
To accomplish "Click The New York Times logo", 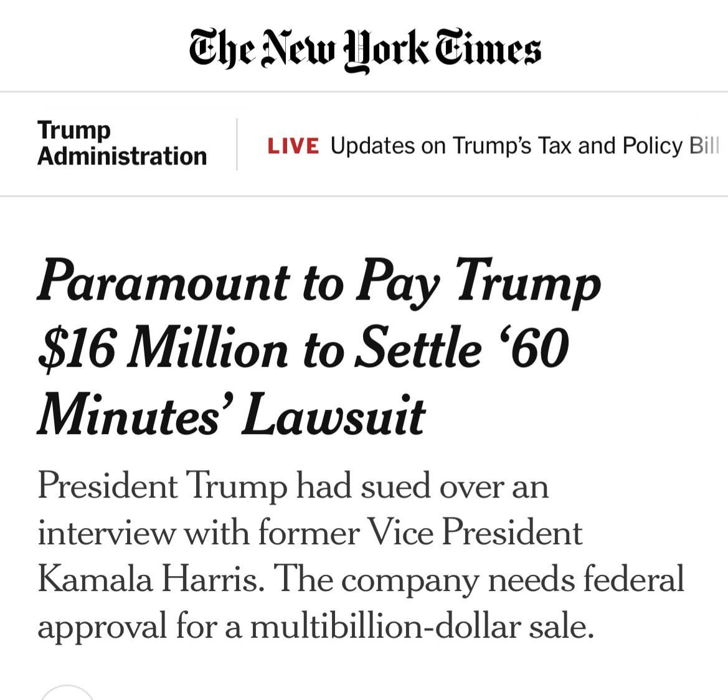I will [x=364, y=50].
